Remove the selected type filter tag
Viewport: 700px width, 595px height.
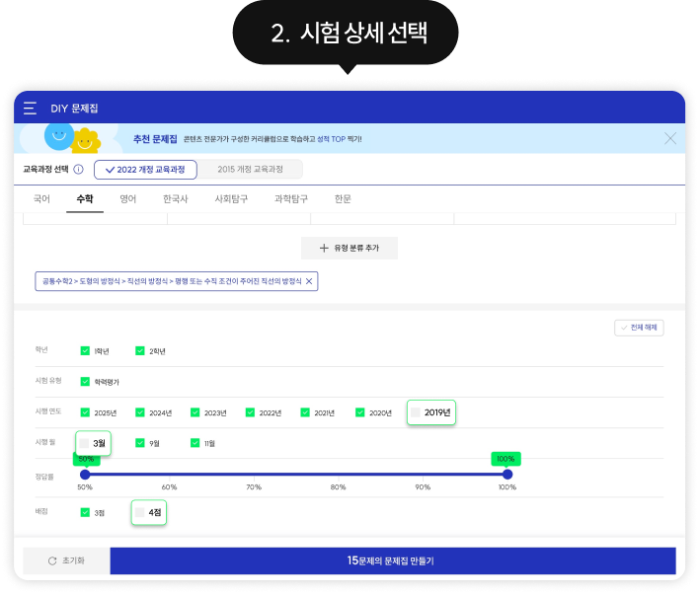(x=309, y=281)
